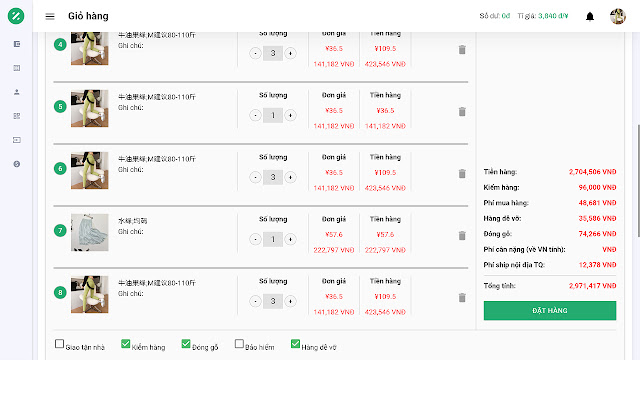640x400 pixels.
Task: Click quantity field of item 4
Action: 273,53
